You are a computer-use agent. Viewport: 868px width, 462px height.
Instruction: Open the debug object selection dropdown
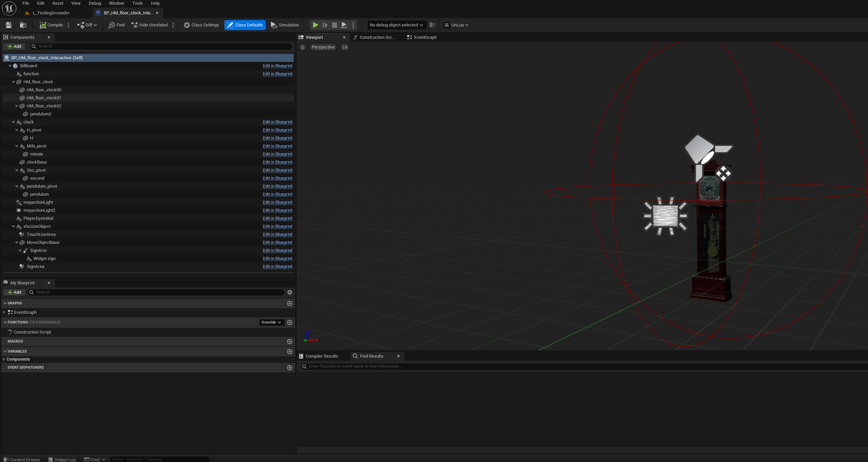(396, 25)
